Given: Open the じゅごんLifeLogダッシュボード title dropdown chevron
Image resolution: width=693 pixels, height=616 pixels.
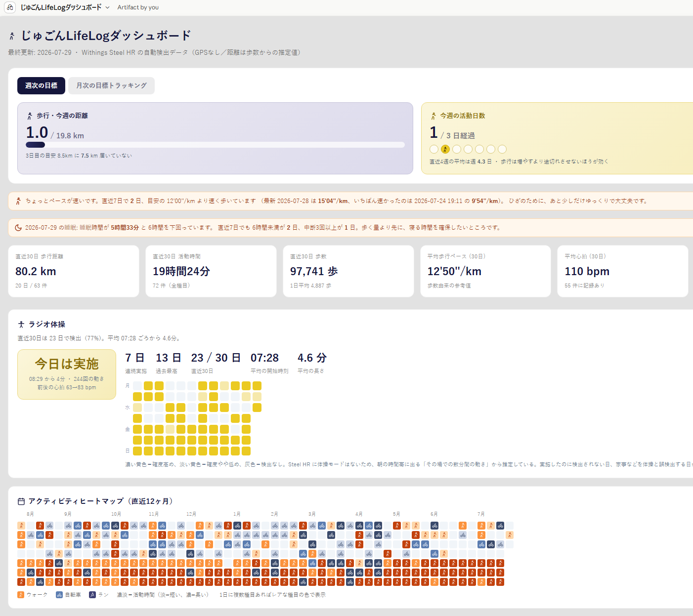Looking at the screenshot, I should tap(107, 7).
